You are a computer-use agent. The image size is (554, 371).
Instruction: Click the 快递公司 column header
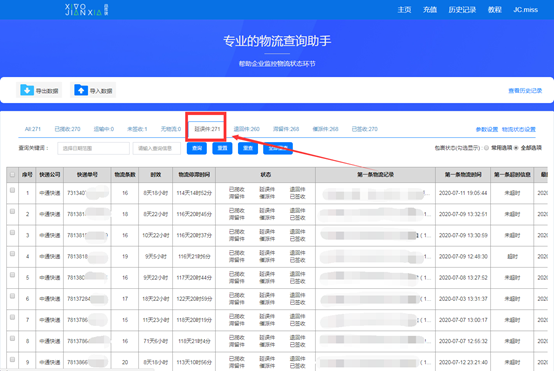[x=49, y=175]
